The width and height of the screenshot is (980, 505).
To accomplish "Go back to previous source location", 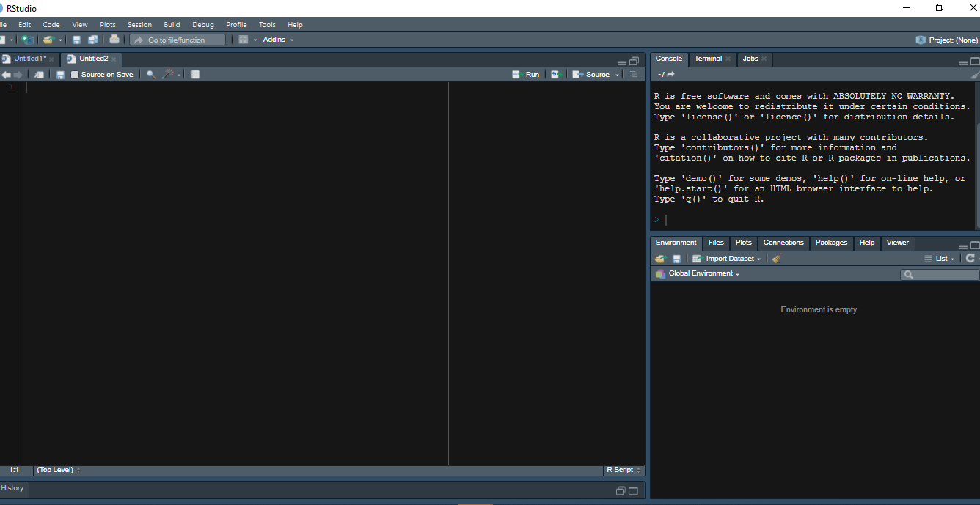I will coord(6,75).
